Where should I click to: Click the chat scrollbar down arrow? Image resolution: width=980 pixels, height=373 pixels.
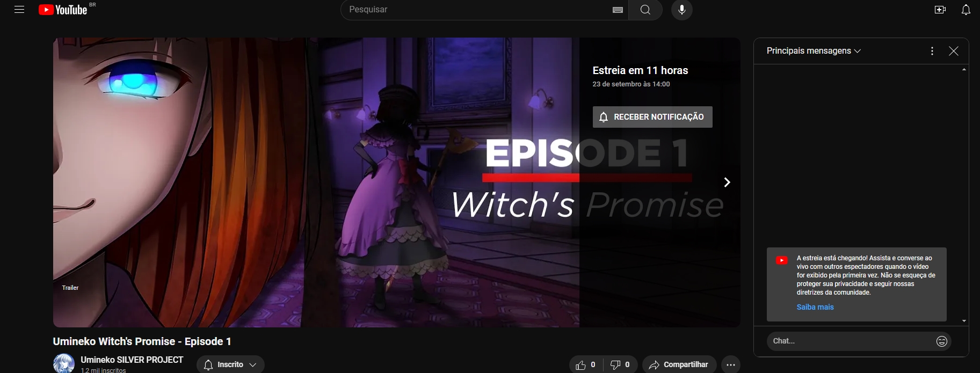pyautogui.click(x=964, y=321)
